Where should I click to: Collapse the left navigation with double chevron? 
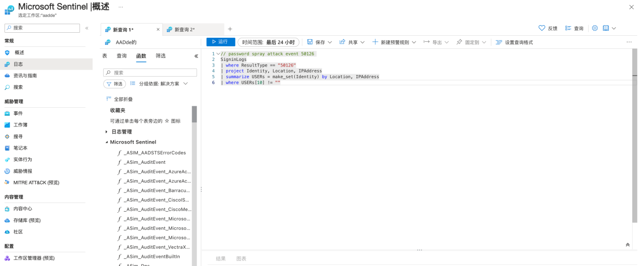pos(87,28)
